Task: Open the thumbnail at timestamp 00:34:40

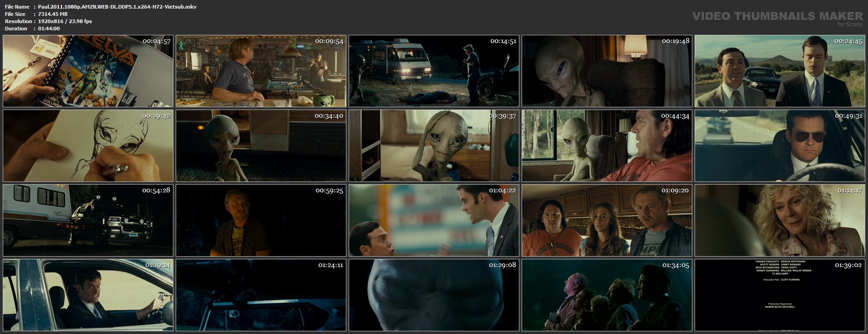Action: point(261,146)
